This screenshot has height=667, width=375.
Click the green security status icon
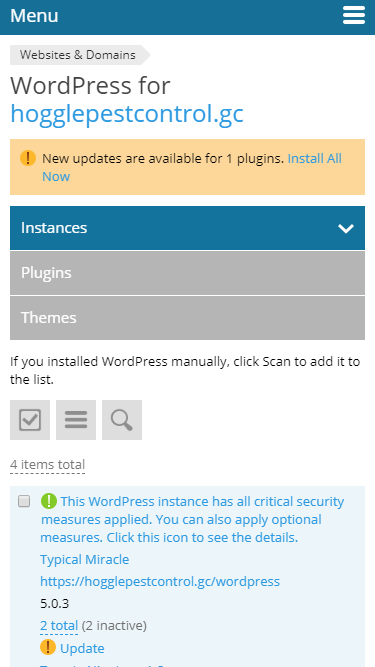pos(49,501)
